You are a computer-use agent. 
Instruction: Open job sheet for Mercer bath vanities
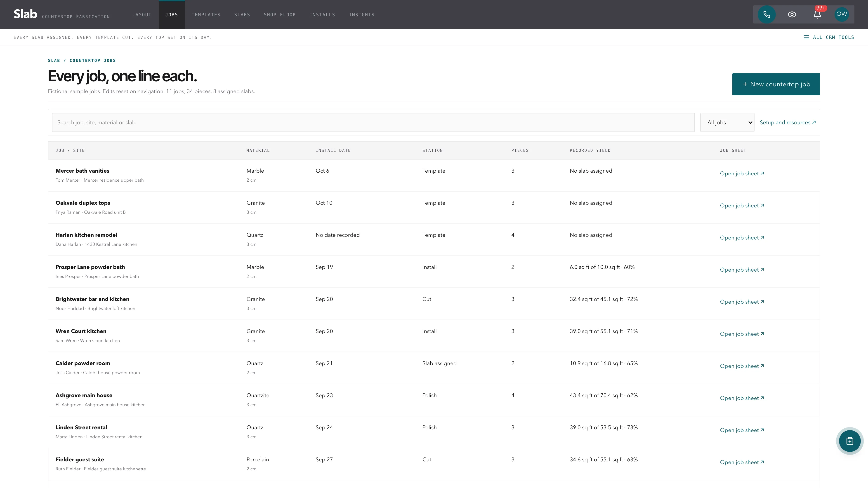742,174
